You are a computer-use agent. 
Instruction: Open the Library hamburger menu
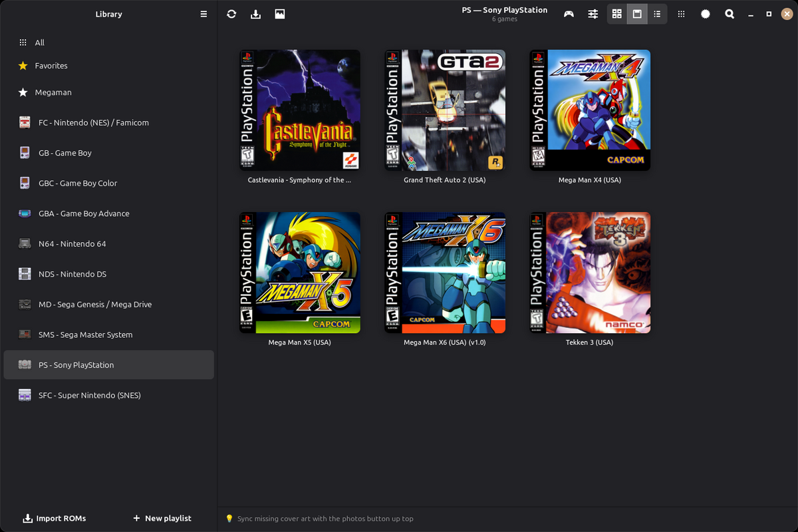(x=203, y=14)
